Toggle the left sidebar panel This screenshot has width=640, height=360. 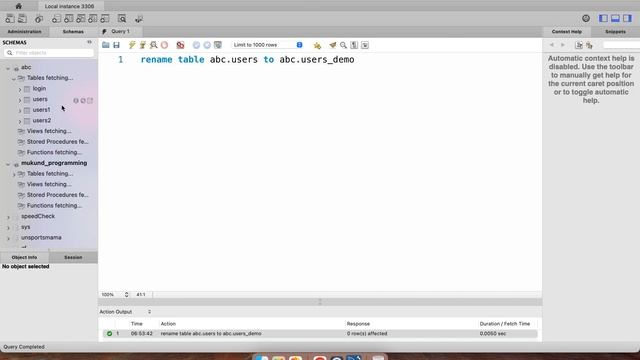603,18
